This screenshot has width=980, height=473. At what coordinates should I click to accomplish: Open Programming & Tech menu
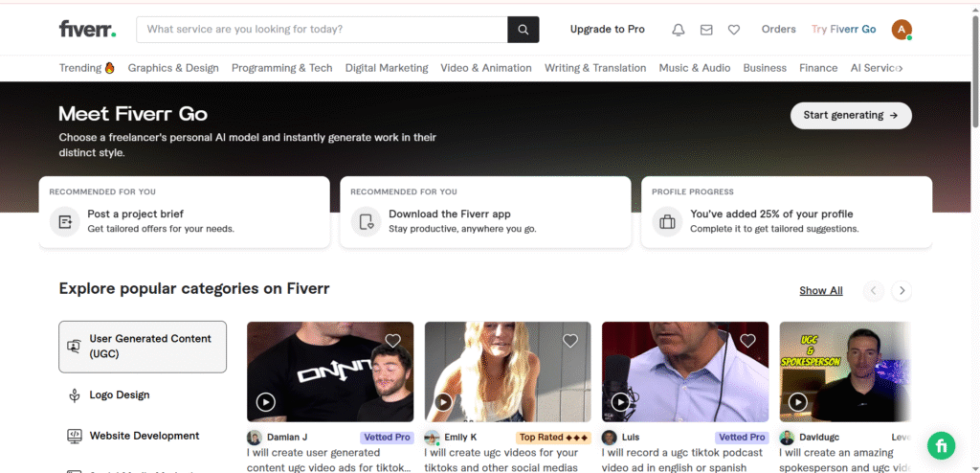[282, 68]
